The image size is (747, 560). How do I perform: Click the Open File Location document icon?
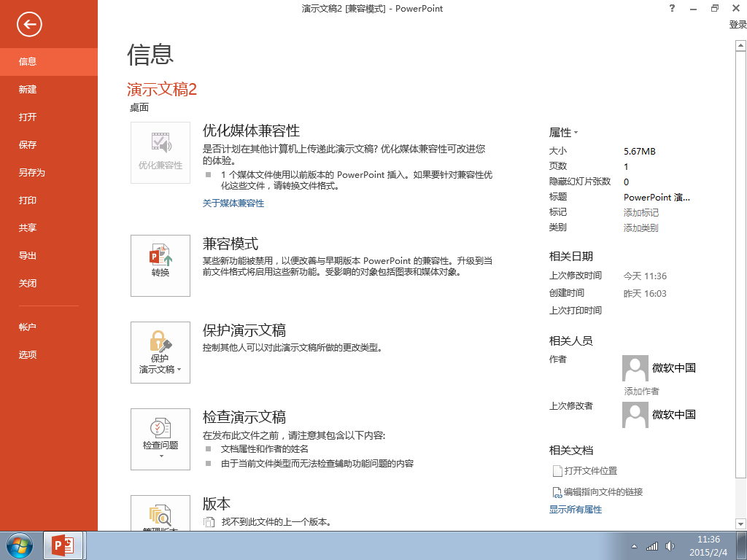557,471
